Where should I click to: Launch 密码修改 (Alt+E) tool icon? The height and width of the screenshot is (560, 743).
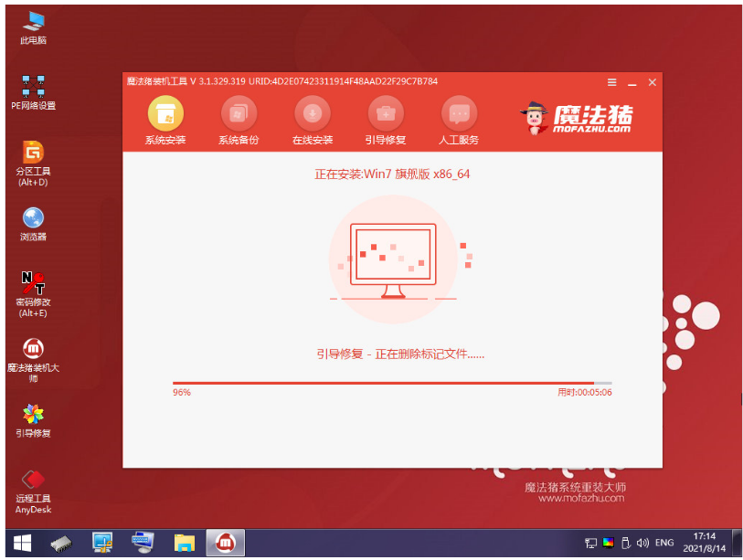[x=33, y=294]
